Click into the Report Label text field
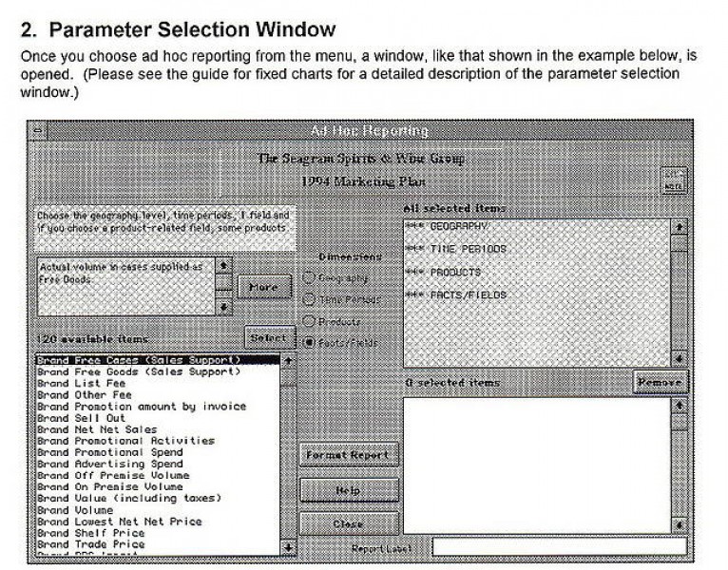 (x=558, y=547)
